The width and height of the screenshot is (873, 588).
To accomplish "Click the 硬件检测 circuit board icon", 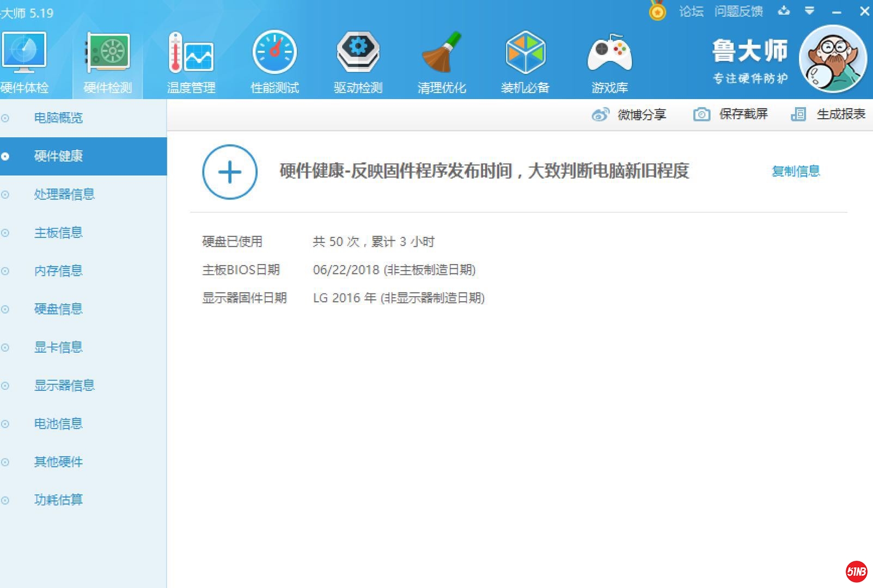I will 108,53.
